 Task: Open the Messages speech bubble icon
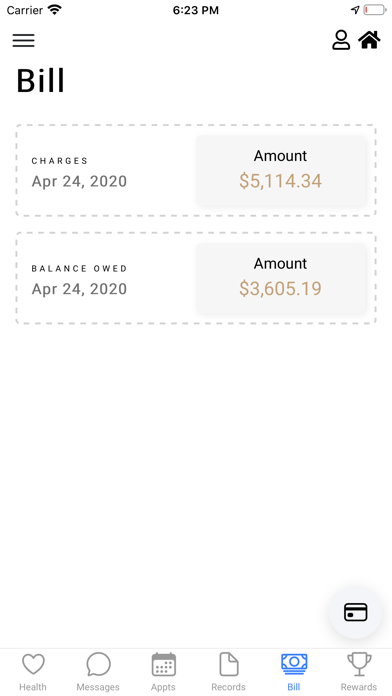pyautogui.click(x=98, y=664)
